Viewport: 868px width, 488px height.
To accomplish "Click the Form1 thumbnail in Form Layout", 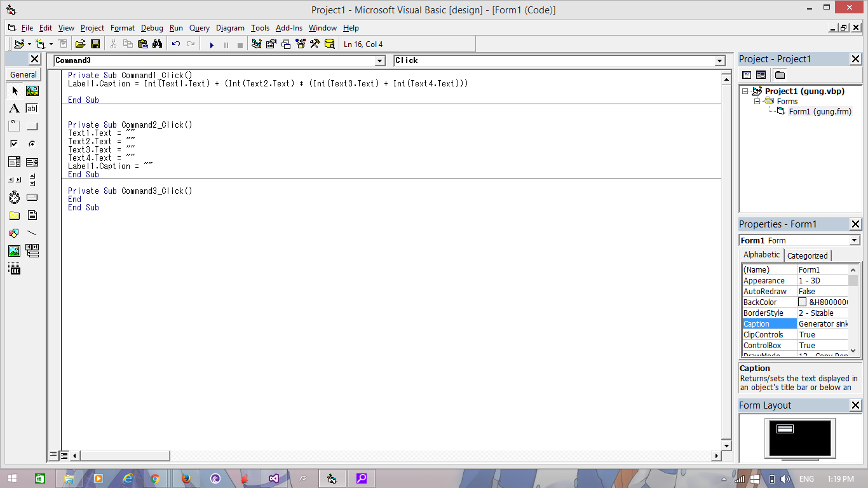I will [785, 429].
